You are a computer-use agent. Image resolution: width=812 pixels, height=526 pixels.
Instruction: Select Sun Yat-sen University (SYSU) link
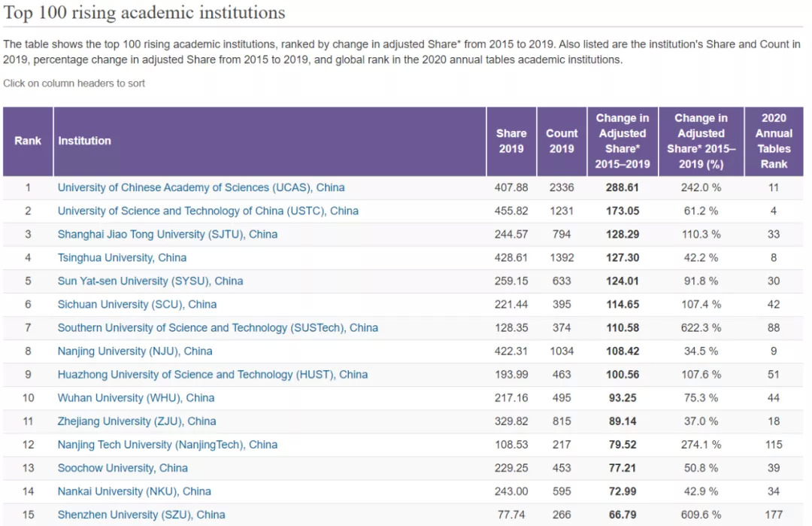150,281
